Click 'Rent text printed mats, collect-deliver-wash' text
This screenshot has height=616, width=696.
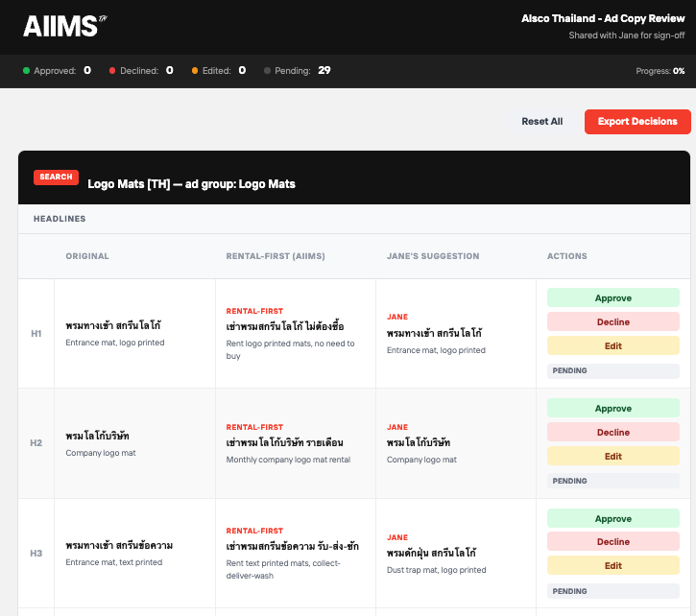(x=283, y=569)
